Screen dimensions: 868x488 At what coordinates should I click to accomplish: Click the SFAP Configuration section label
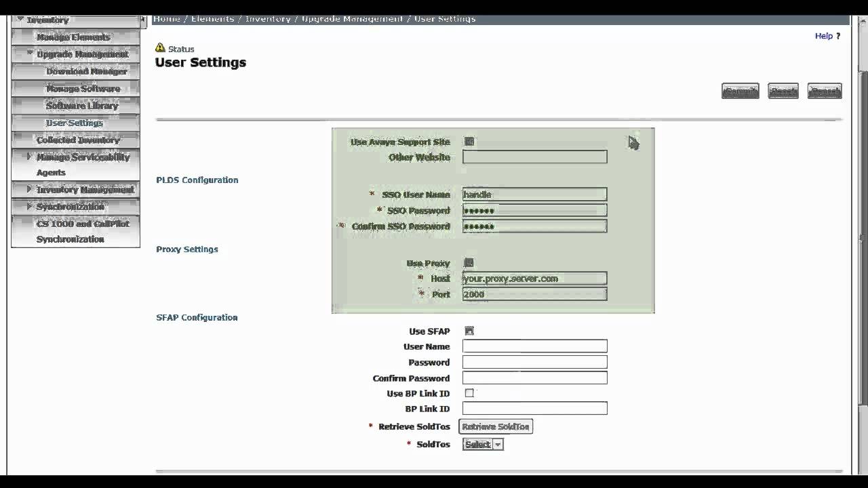click(x=197, y=317)
